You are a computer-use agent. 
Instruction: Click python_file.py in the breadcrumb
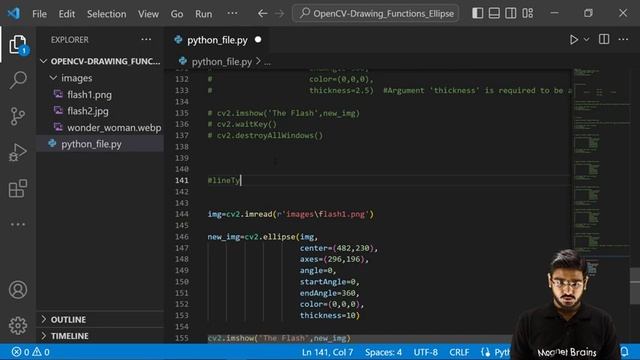tap(221, 62)
